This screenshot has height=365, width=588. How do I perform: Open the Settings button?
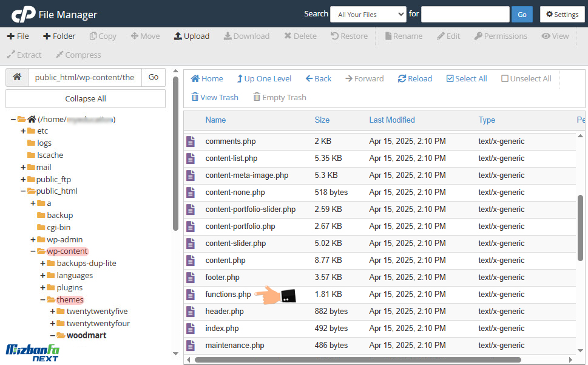click(x=562, y=15)
